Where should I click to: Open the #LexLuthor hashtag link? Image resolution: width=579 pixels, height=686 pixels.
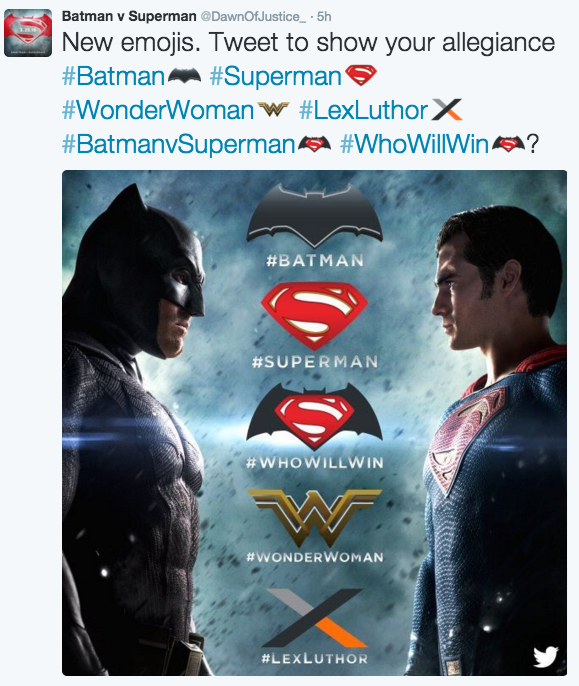coord(363,110)
